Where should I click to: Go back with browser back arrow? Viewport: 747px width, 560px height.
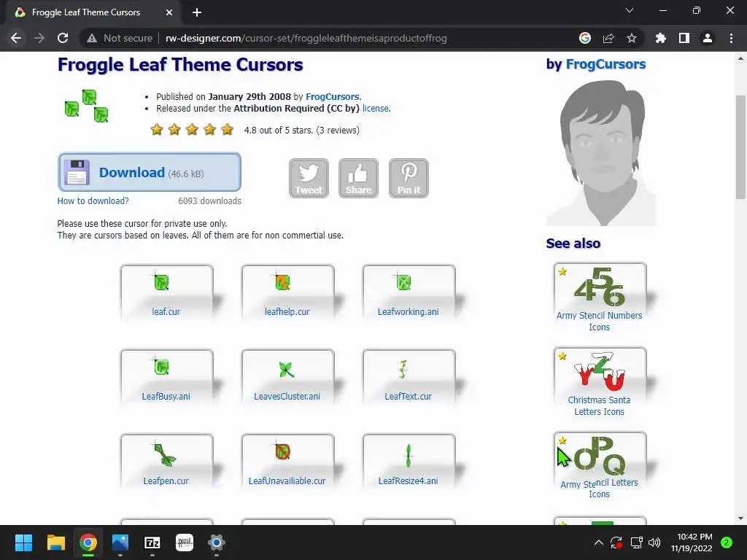pyautogui.click(x=16, y=38)
